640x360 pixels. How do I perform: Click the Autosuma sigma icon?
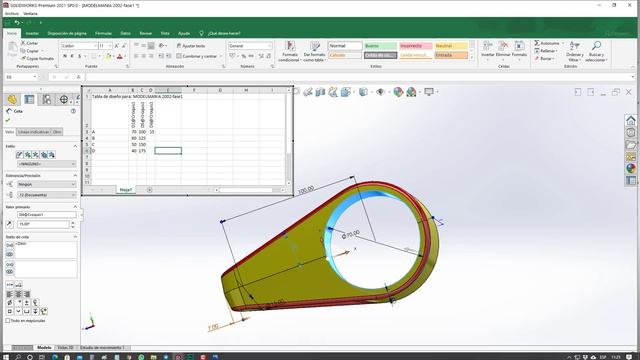point(537,43)
